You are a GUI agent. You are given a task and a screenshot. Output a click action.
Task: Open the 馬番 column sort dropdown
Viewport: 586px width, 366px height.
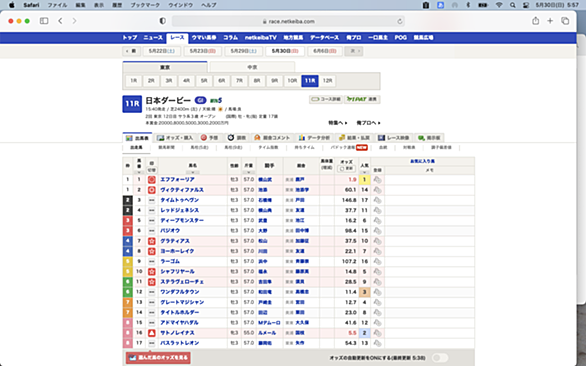[x=139, y=172]
